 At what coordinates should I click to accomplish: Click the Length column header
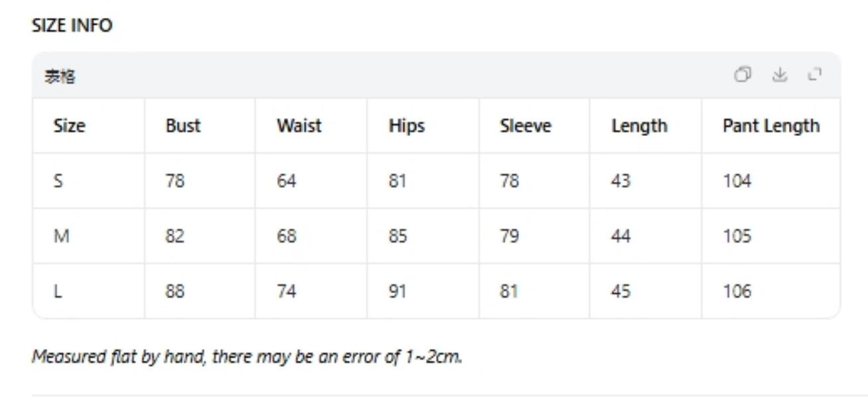tap(639, 126)
